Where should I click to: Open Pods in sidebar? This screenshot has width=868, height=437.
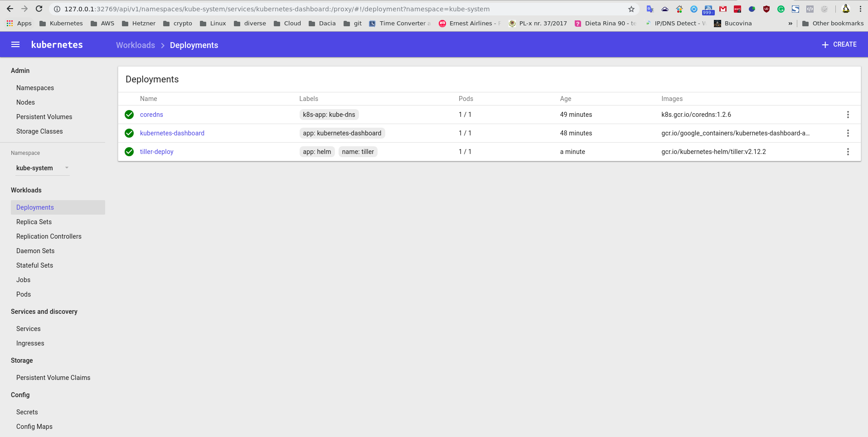coord(24,294)
